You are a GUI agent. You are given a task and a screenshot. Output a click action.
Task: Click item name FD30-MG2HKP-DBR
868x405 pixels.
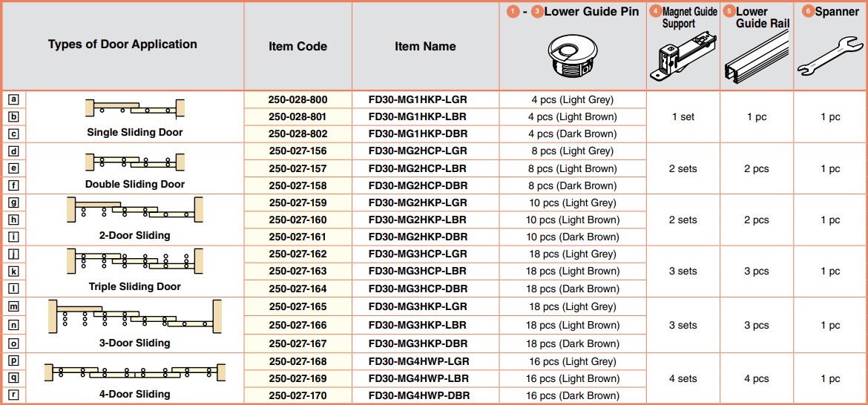point(418,237)
